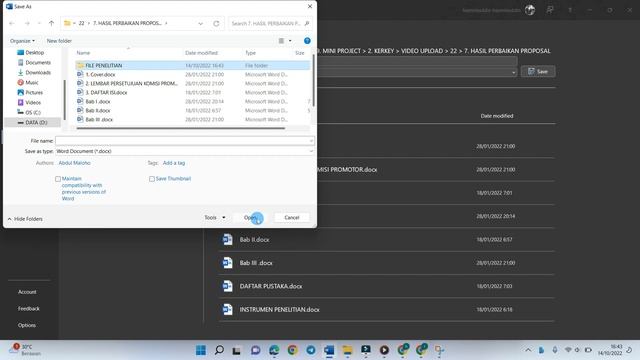Screen dimensions: 640x360
Task: Edit the Authors value Abdul Maloho
Action: [74, 163]
